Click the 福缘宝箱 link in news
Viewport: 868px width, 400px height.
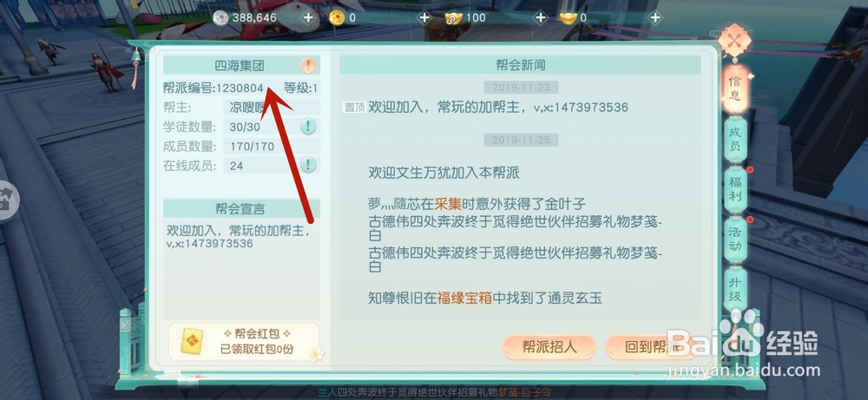(464, 298)
